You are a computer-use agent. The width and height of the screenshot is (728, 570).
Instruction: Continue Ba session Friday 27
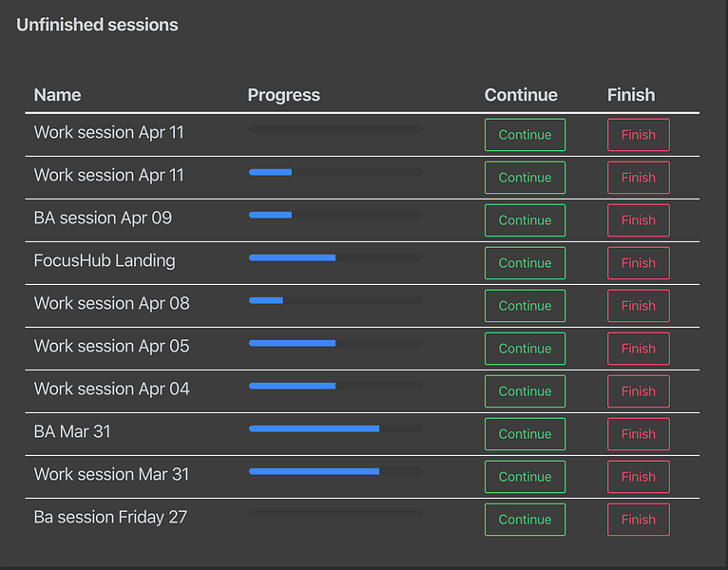pyautogui.click(x=525, y=519)
